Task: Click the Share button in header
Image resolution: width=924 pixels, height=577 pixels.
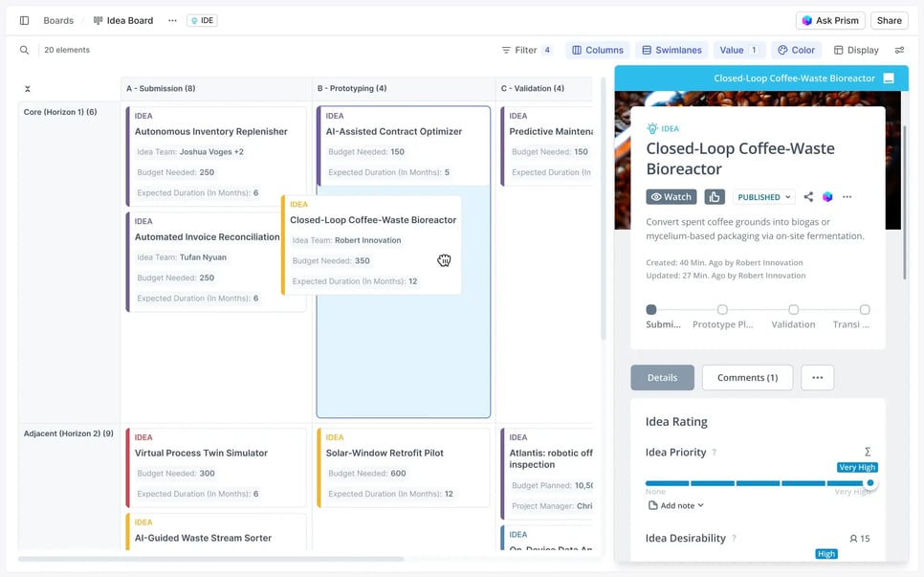Action: pyautogui.click(x=889, y=20)
